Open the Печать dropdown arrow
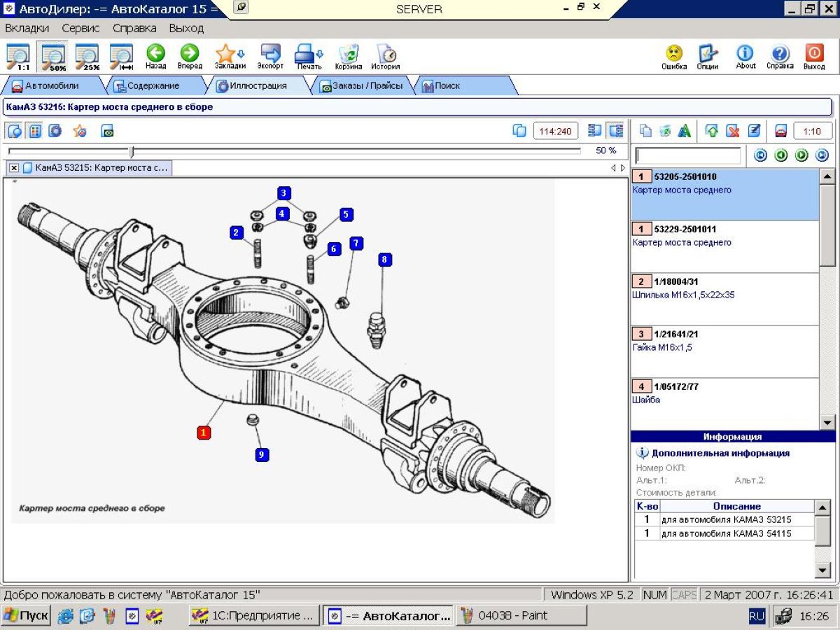Screen dimensions: 840x630 [x=320, y=54]
